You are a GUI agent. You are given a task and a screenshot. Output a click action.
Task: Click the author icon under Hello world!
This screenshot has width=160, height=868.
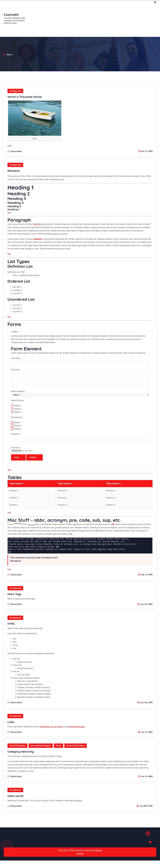pos(8,806)
